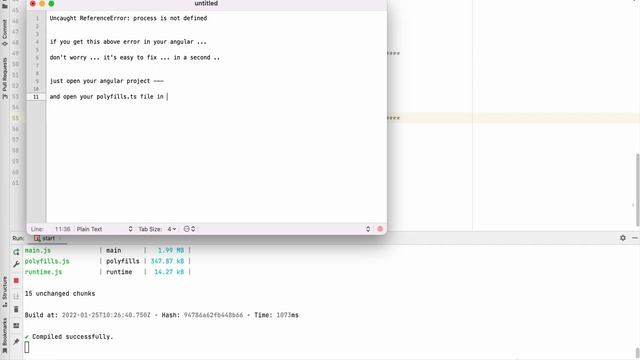Click the scroll-to-end icon in Run toolbar

click(16, 296)
